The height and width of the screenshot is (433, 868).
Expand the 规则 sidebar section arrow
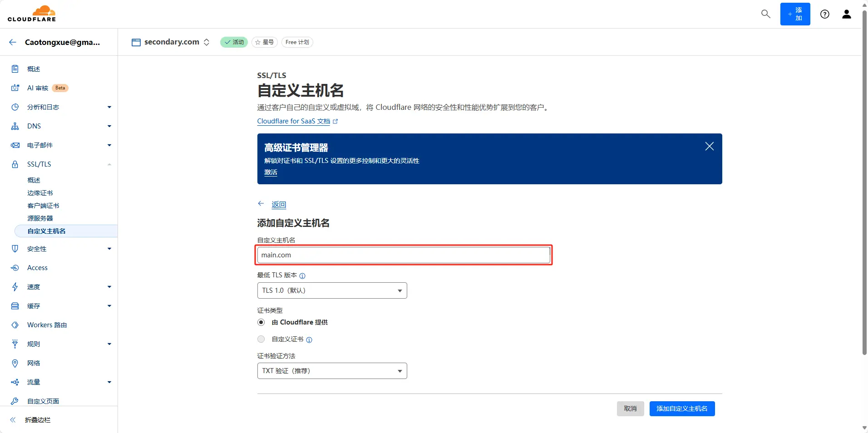109,344
